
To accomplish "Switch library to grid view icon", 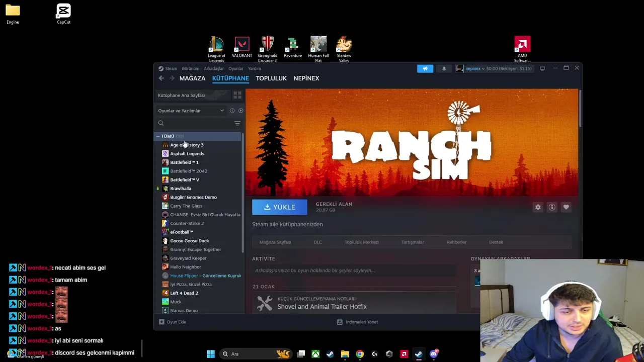I will click(237, 95).
